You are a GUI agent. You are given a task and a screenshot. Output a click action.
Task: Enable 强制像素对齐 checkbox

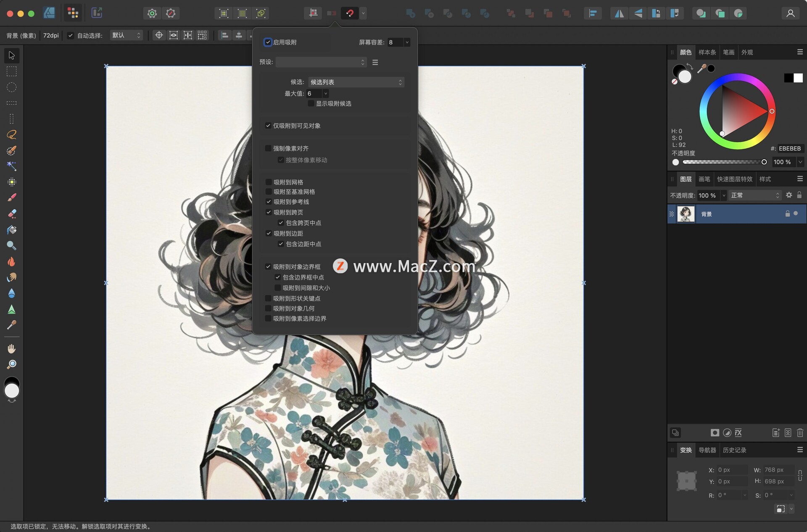point(268,148)
